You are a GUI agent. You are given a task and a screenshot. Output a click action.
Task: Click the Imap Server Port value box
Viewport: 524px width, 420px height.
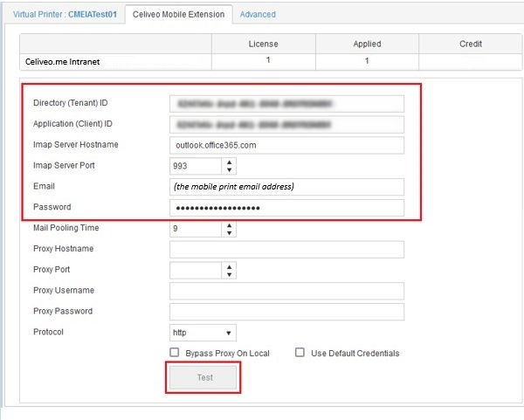click(x=196, y=166)
